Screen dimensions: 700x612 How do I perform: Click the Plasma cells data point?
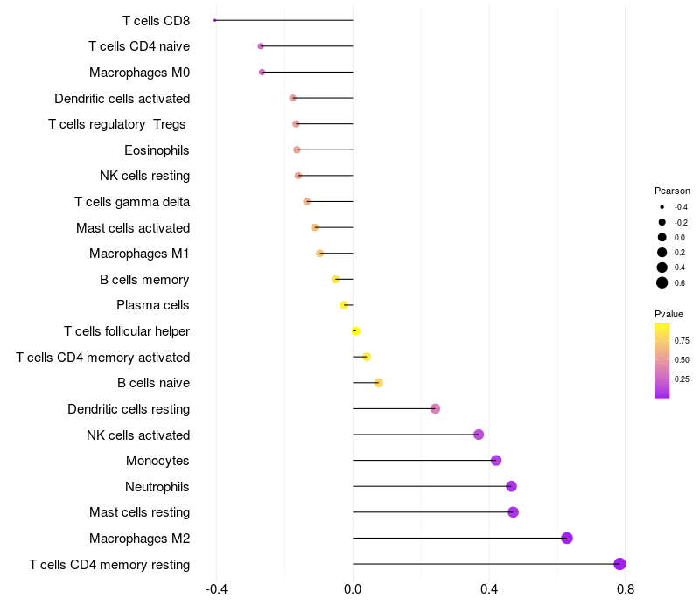(x=344, y=305)
